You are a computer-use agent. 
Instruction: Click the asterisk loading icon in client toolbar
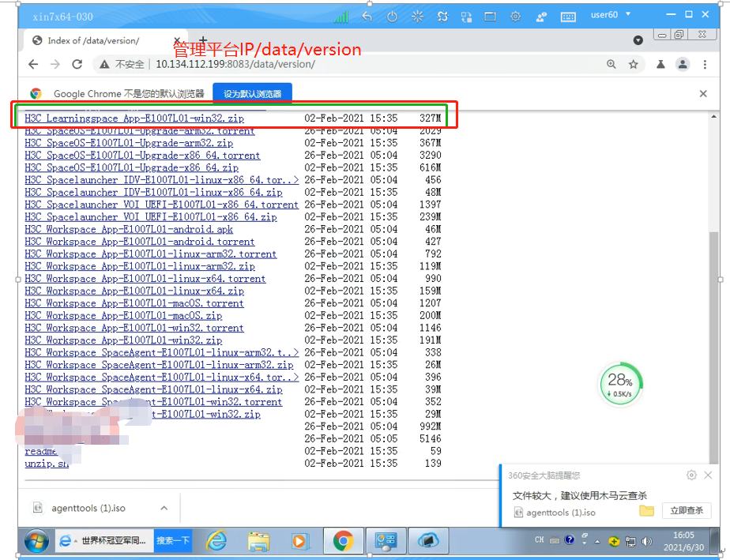coord(418,17)
